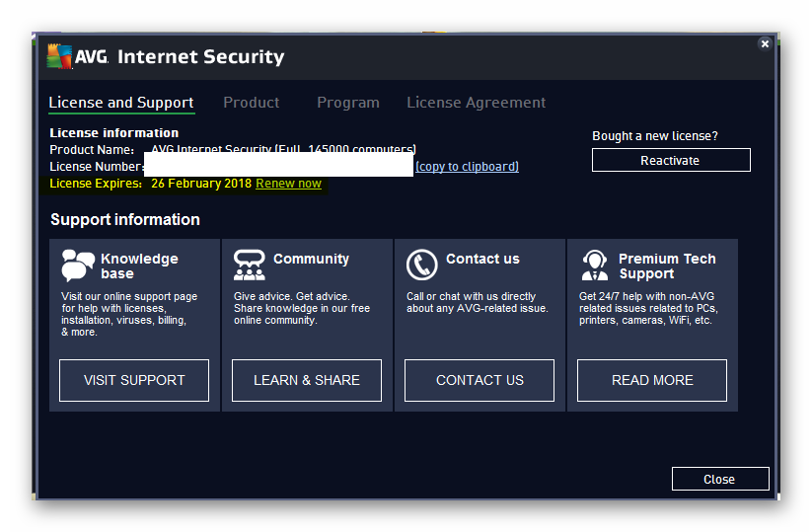Click the Product Name label

point(92,150)
